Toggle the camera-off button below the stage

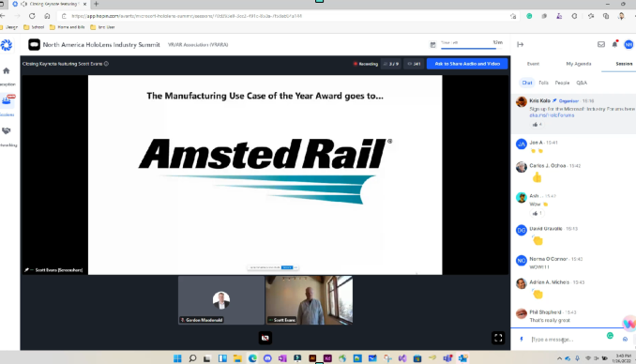265,338
